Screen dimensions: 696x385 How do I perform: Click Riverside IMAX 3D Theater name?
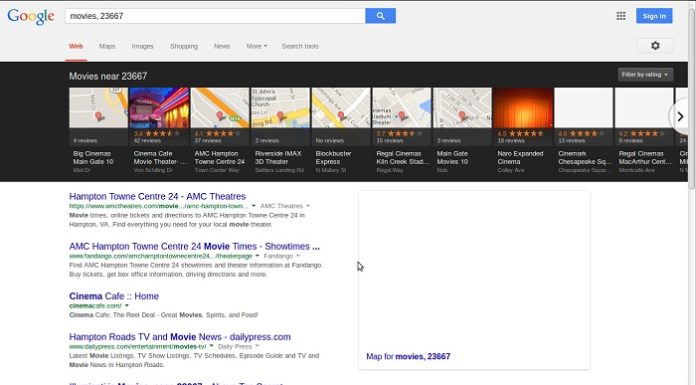[278, 158]
